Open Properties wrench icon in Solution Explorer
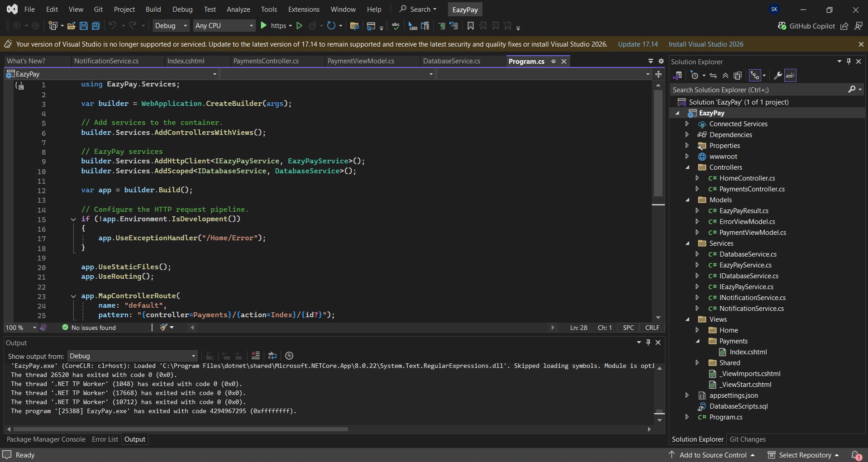Image resolution: width=868 pixels, height=462 pixels. tap(777, 76)
